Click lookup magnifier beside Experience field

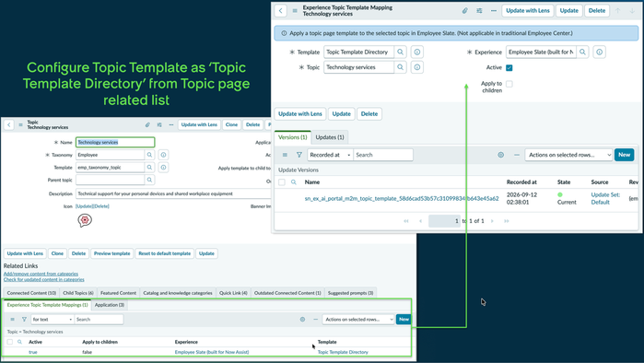pos(583,53)
